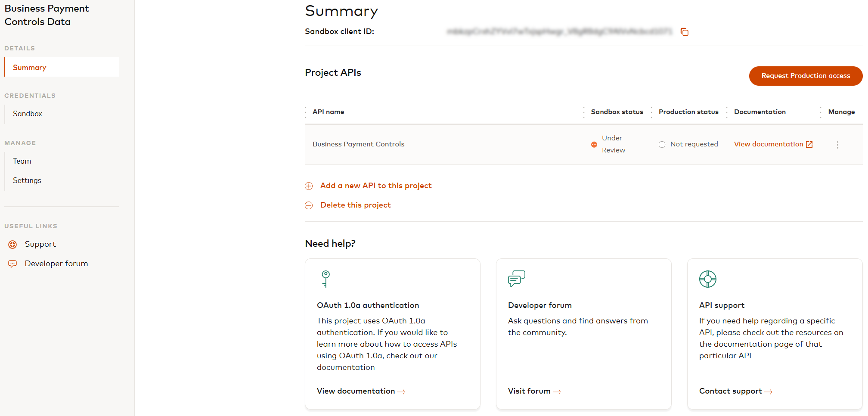Click Production status column header
The image size is (868, 416).
tap(688, 112)
